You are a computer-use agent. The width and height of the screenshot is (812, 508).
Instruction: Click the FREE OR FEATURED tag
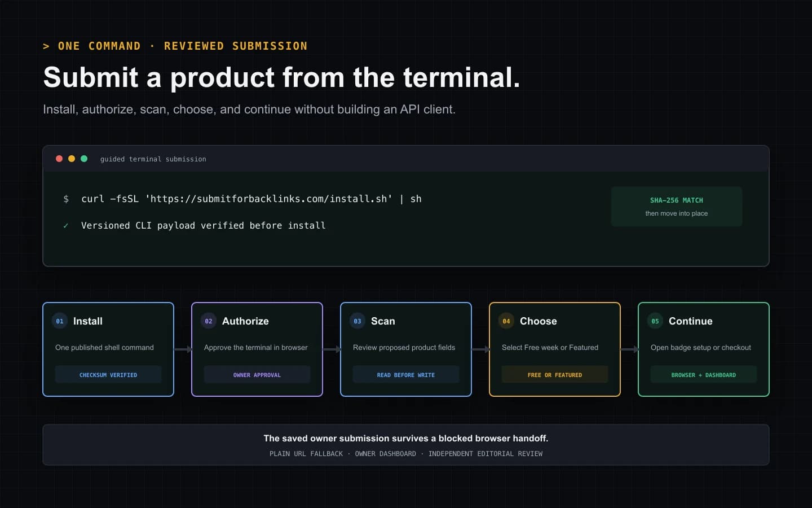[555, 375]
